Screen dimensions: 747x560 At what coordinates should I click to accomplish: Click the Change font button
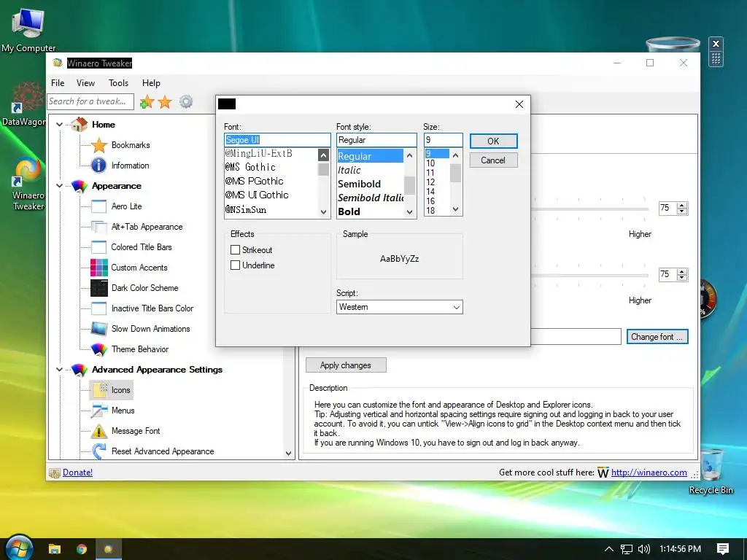(657, 337)
